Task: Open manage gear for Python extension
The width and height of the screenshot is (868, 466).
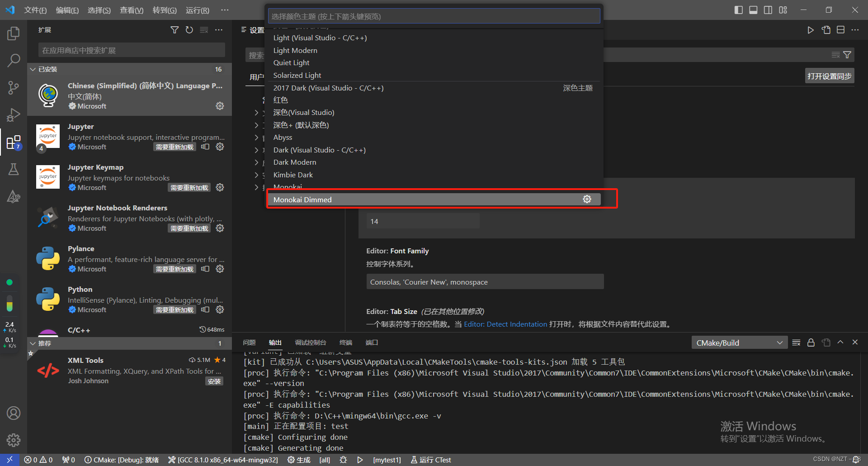Action: (220, 309)
